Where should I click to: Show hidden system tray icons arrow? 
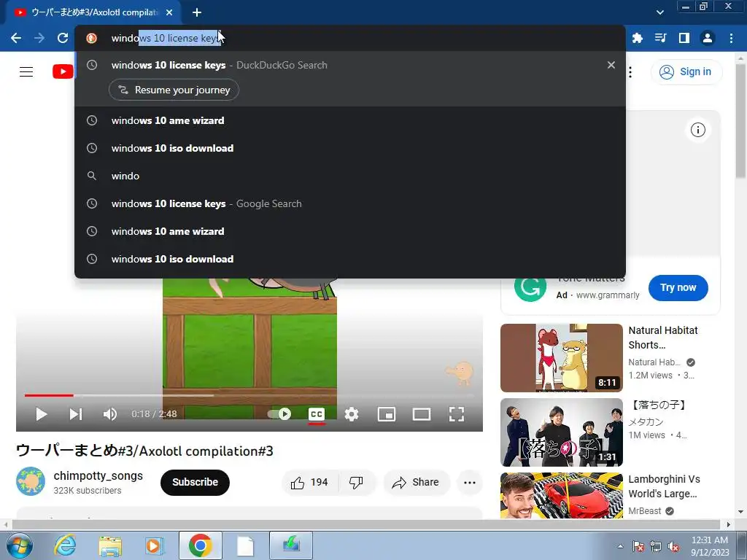tap(620, 546)
